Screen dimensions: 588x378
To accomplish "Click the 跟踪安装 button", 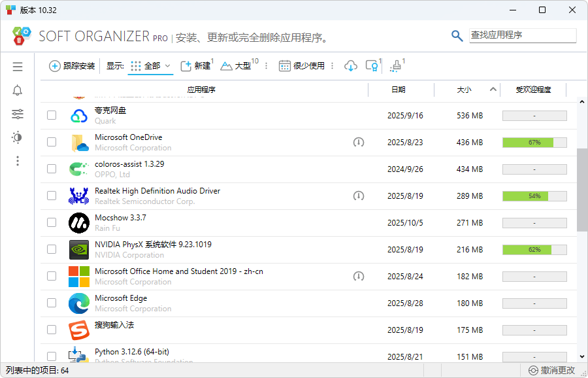I will pyautogui.click(x=73, y=65).
